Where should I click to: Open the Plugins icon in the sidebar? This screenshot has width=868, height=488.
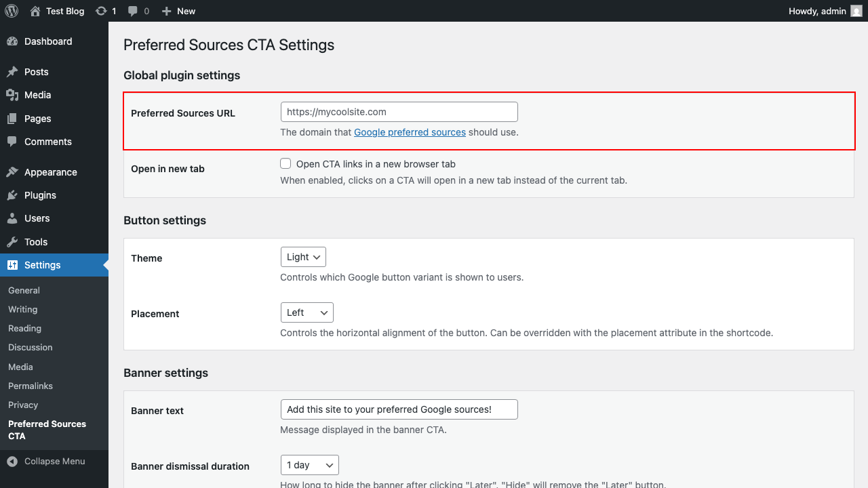click(x=14, y=195)
